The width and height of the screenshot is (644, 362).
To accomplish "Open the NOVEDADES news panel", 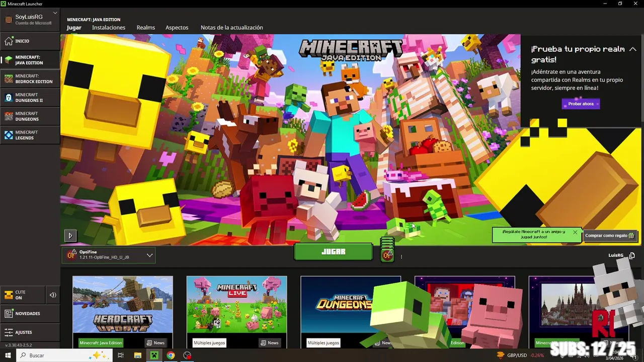I will click(x=30, y=314).
